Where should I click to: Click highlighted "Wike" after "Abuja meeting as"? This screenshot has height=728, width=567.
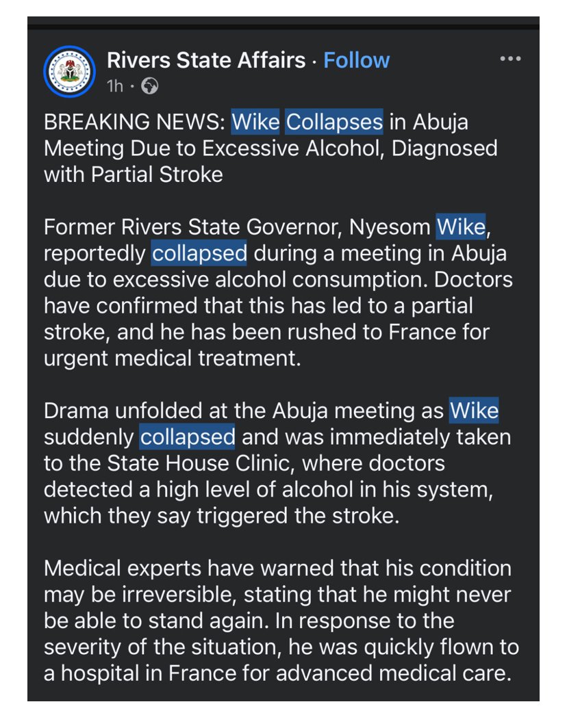pos(474,411)
